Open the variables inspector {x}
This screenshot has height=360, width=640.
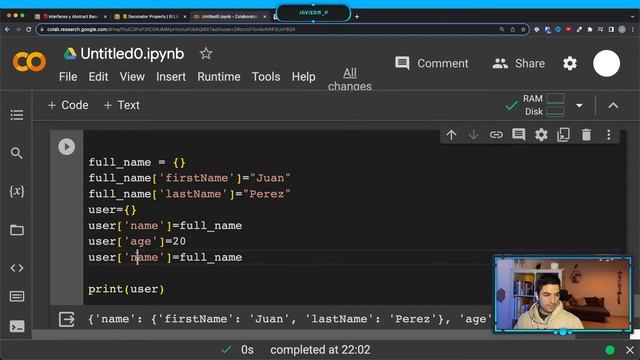17,191
